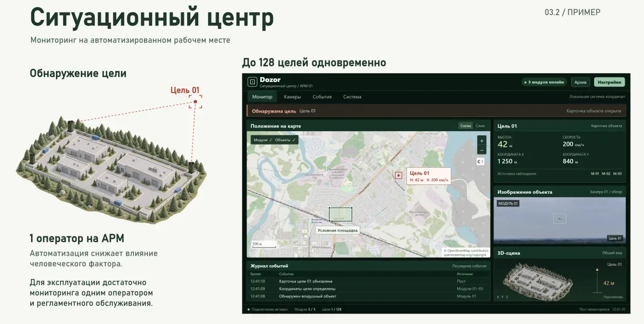The width and height of the screenshot is (644, 324).
Task: Click 'Пост мониторинга' status bar entry
Action: [x=594, y=309]
